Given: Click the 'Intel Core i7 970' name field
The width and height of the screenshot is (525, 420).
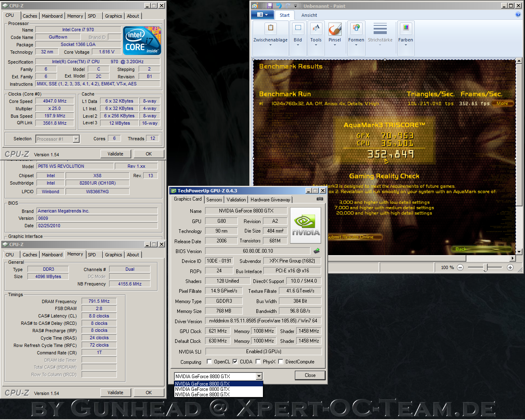Looking at the screenshot, I should coord(78,30).
